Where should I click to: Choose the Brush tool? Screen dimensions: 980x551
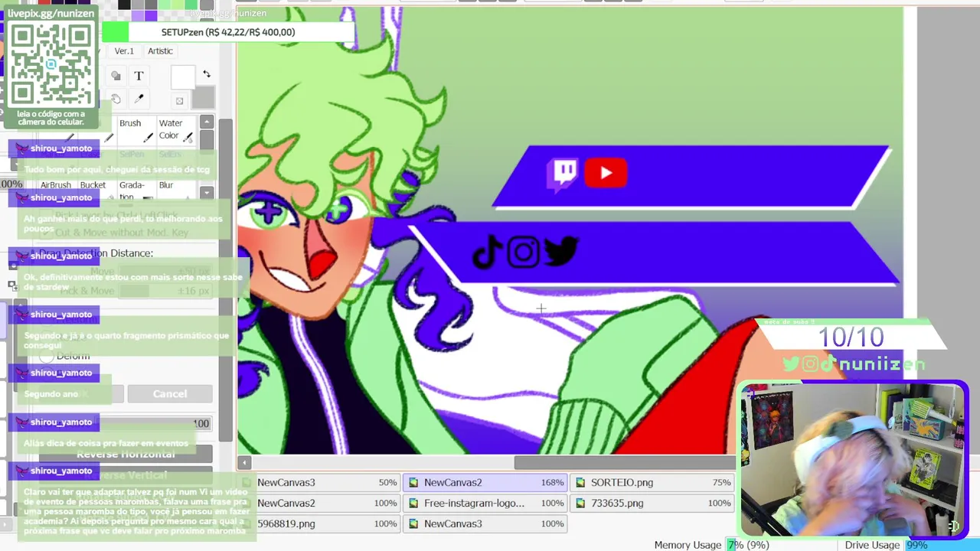click(136, 130)
